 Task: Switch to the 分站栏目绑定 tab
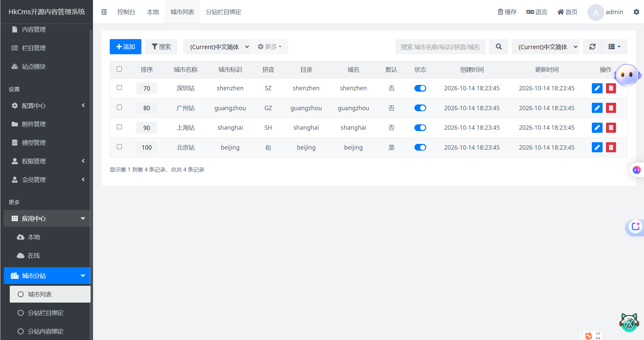(223, 12)
